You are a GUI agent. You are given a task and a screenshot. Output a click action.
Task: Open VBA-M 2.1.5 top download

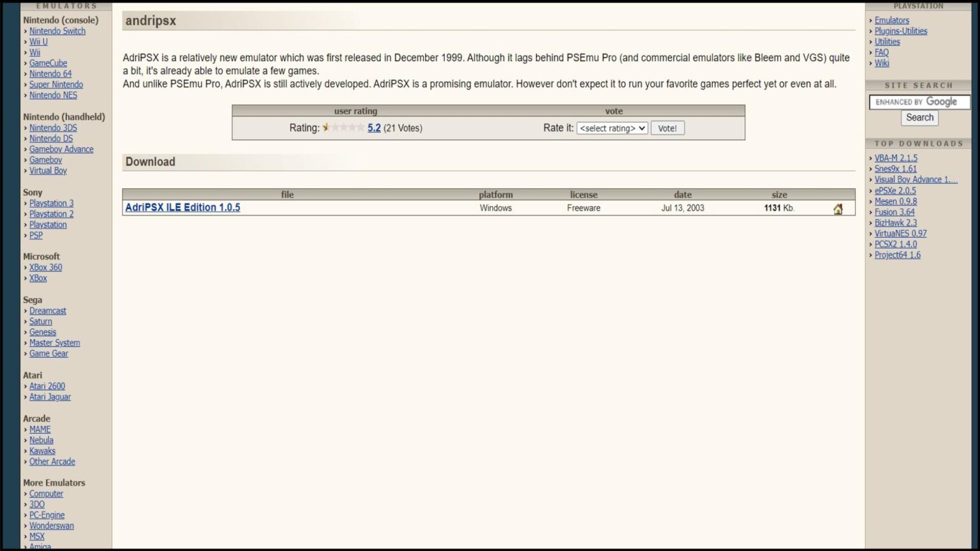pos(896,158)
